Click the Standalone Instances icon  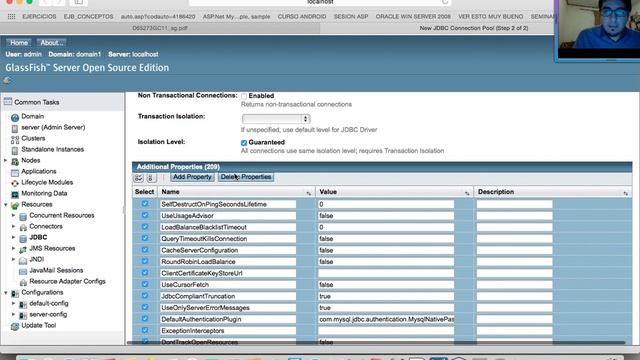click(15, 151)
